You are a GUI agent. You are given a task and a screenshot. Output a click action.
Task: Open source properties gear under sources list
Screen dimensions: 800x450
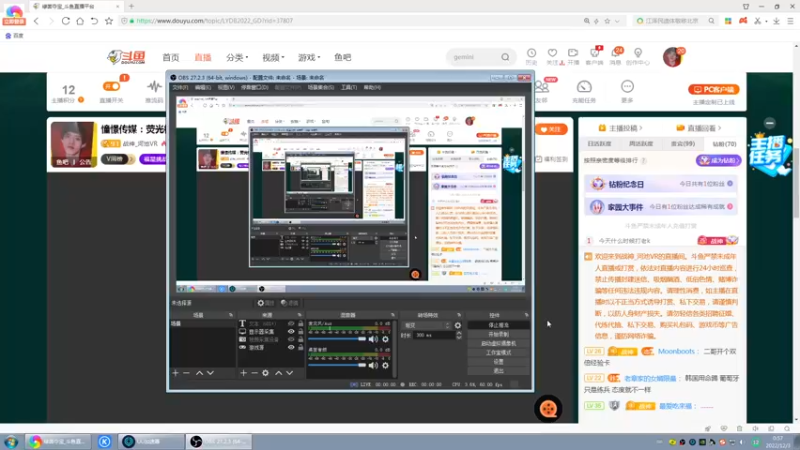265,373
